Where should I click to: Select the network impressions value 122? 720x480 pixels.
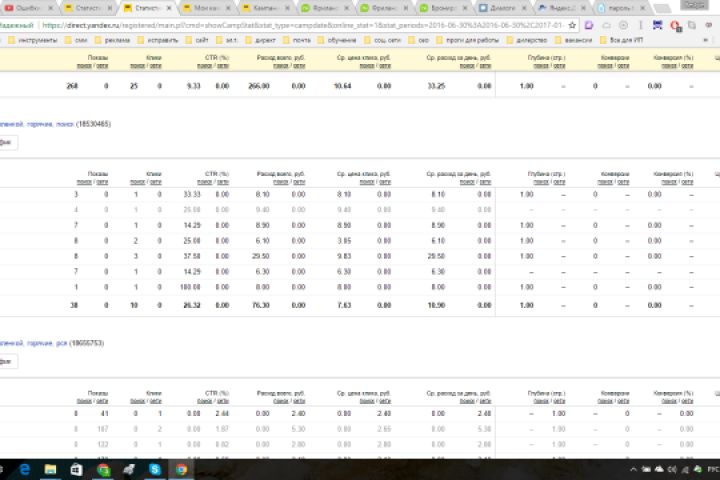pyautogui.click(x=102, y=444)
